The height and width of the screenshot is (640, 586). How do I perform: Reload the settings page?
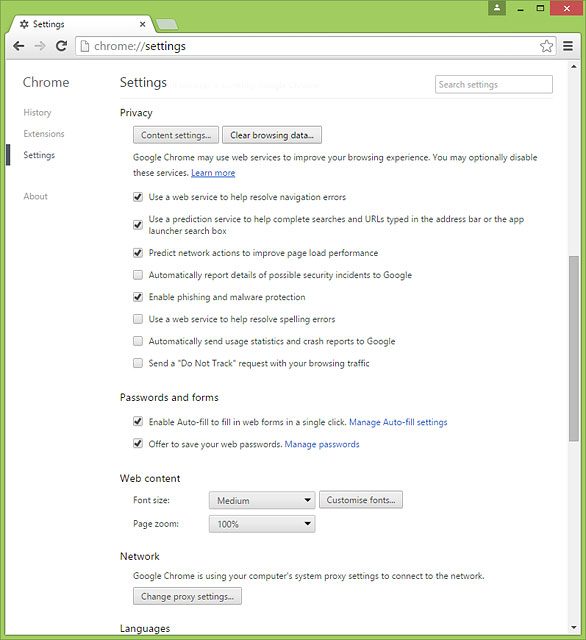(62, 46)
